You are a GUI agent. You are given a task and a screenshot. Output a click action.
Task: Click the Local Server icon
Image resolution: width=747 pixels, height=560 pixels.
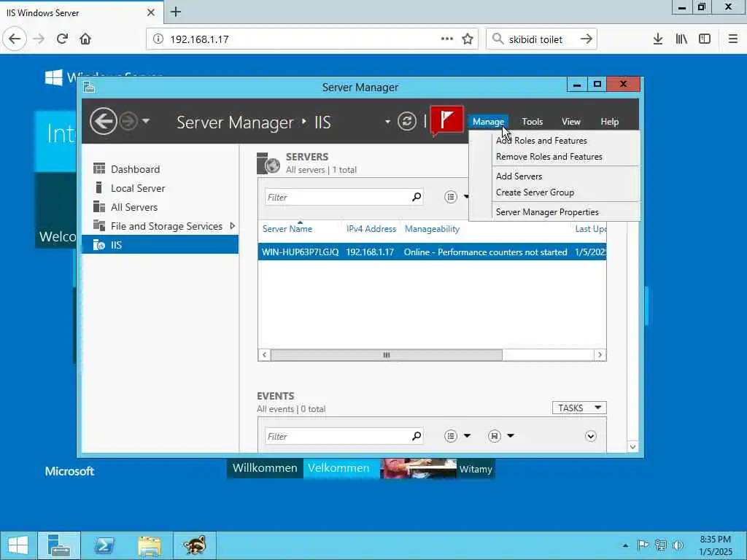[98, 187]
